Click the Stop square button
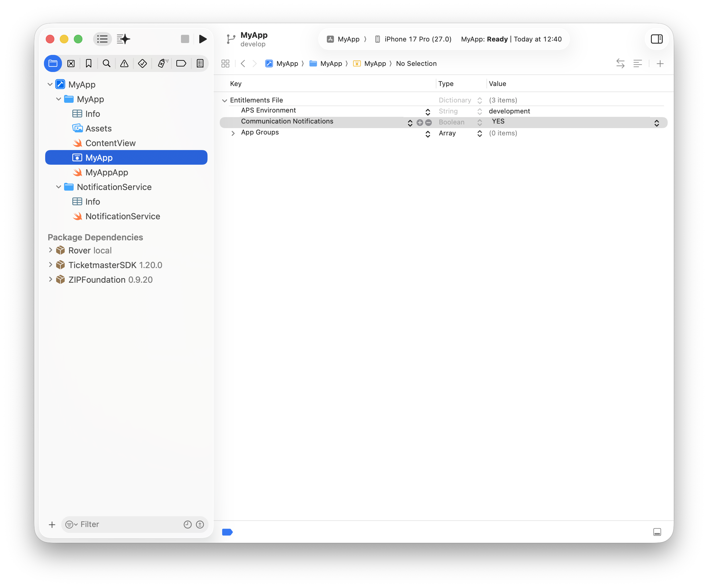 pos(185,39)
